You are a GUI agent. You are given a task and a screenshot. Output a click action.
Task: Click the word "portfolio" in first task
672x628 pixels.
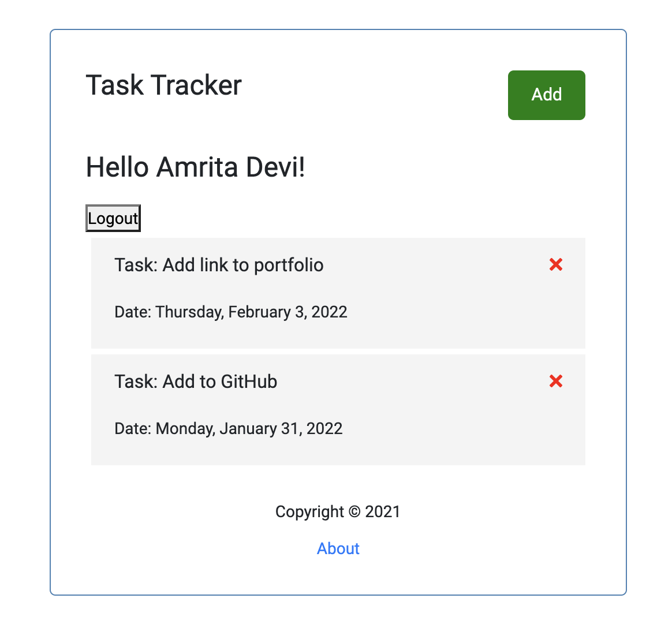[289, 266]
